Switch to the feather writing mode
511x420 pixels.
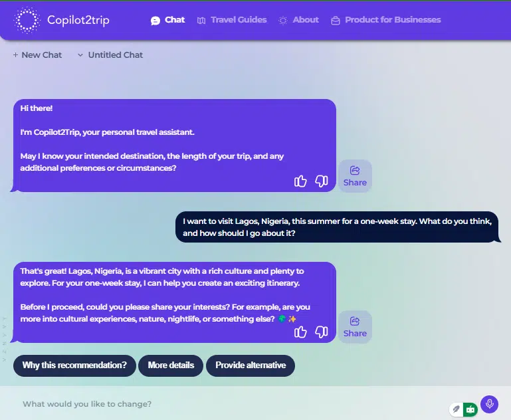click(457, 409)
